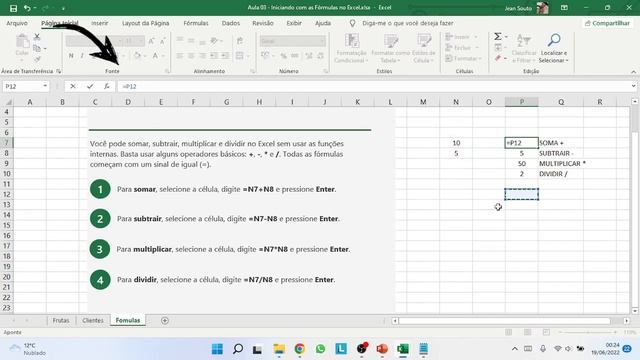Open the Insert Function fx dialog

107,86
